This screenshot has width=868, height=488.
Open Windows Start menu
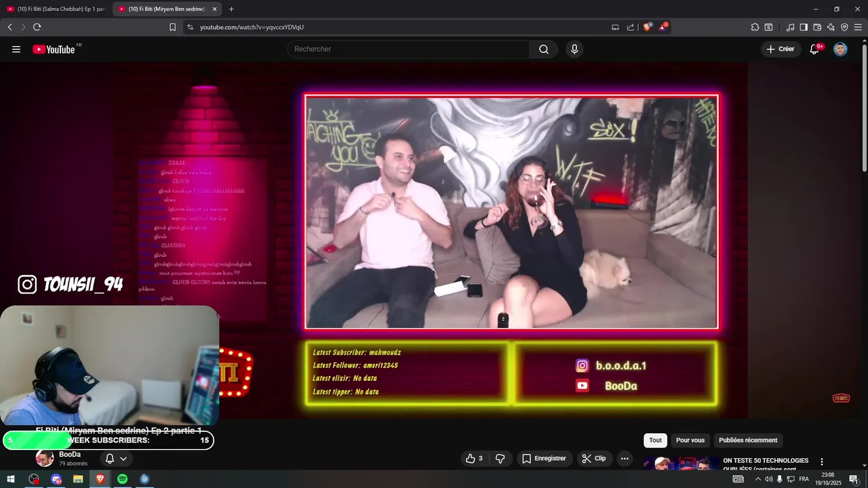(11, 479)
